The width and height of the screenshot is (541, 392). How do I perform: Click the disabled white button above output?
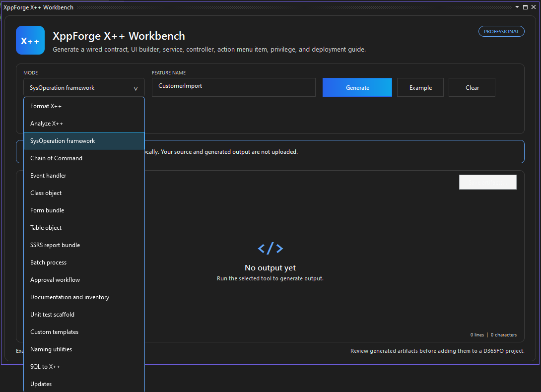[487, 182]
